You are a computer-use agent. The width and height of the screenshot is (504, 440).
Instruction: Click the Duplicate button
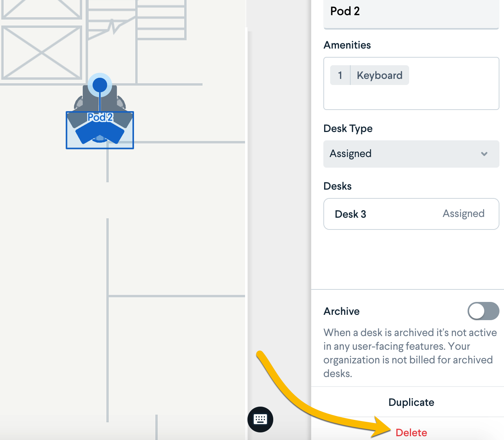point(411,402)
